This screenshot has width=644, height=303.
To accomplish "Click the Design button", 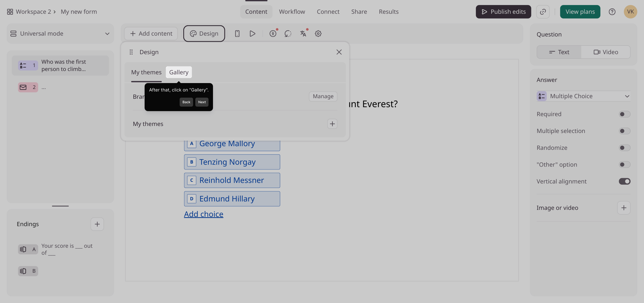I will click(x=204, y=34).
